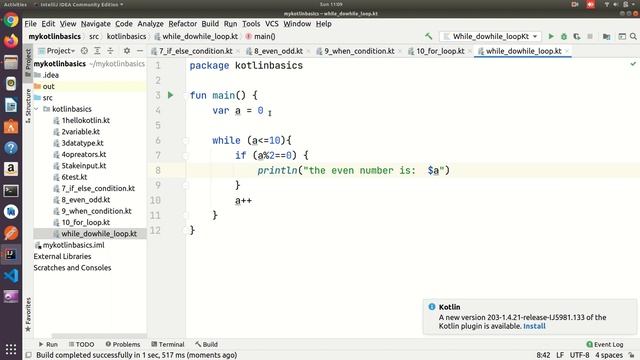Run with coverage icon in toolbar
Viewport: 640px width, 360px height.
pos(577,36)
